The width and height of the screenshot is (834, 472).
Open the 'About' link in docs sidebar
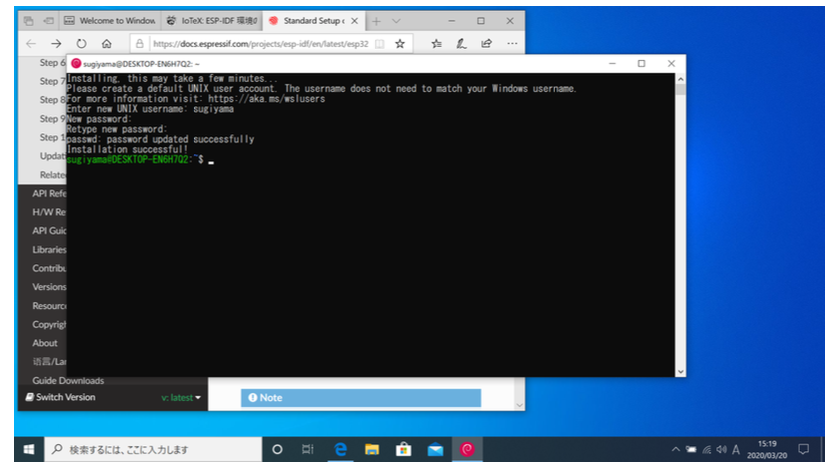(45, 343)
